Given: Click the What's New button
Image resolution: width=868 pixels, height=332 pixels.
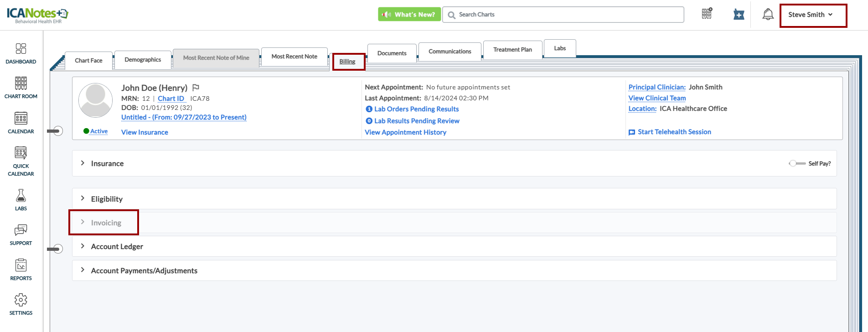Looking at the screenshot, I should [x=409, y=15].
